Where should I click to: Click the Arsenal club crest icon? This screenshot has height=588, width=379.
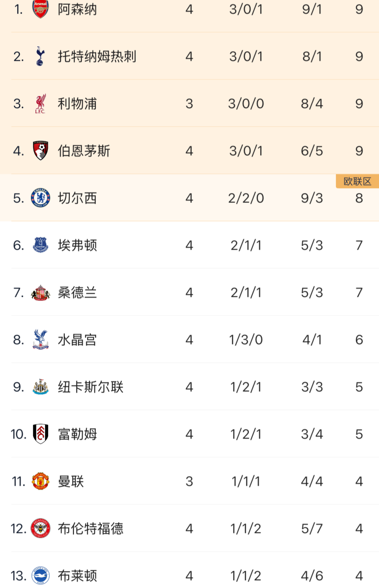coord(40,9)
